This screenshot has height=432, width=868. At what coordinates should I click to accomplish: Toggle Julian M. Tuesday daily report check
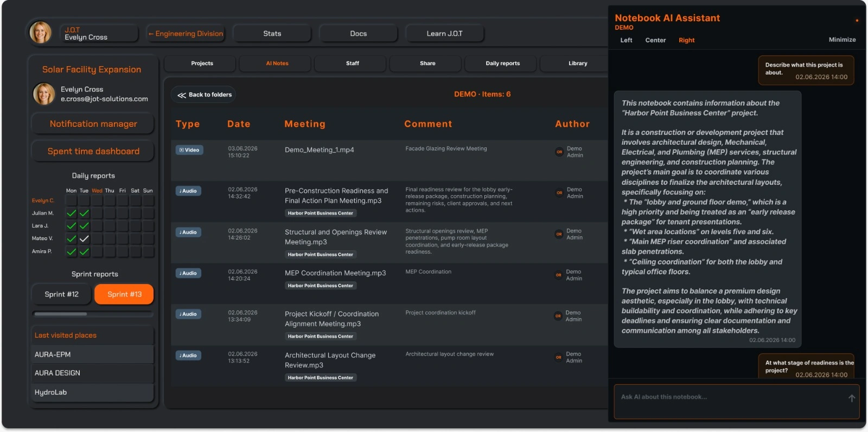(x=84, y=213)
